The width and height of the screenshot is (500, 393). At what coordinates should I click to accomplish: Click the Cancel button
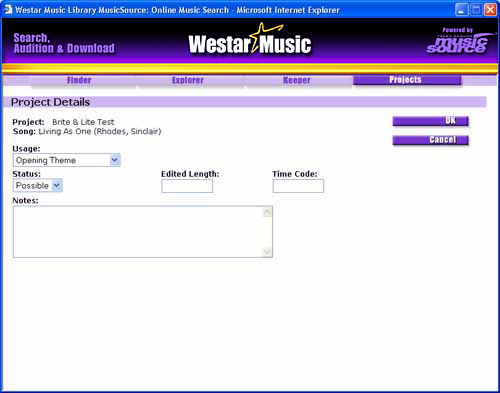(x=430, y=140)
